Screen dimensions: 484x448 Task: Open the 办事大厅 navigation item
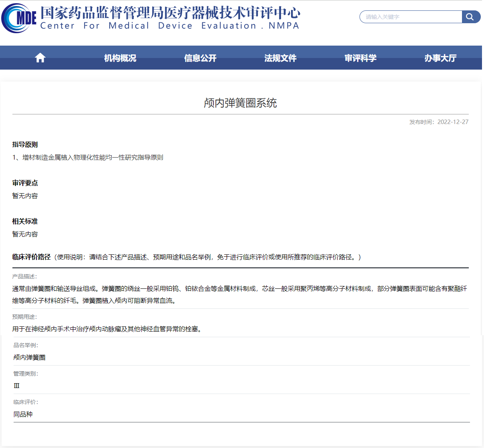[440, 58]
